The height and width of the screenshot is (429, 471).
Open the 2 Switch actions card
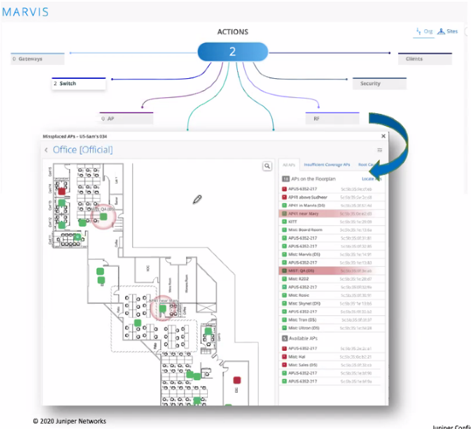[79, 84]
